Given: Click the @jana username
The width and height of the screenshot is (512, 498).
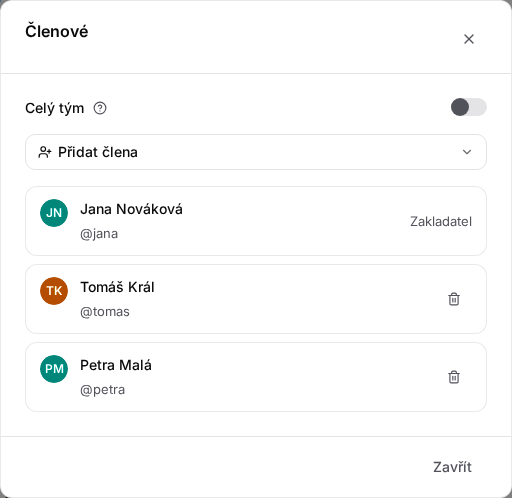Looking at the screenshot, I should [99, 234].
